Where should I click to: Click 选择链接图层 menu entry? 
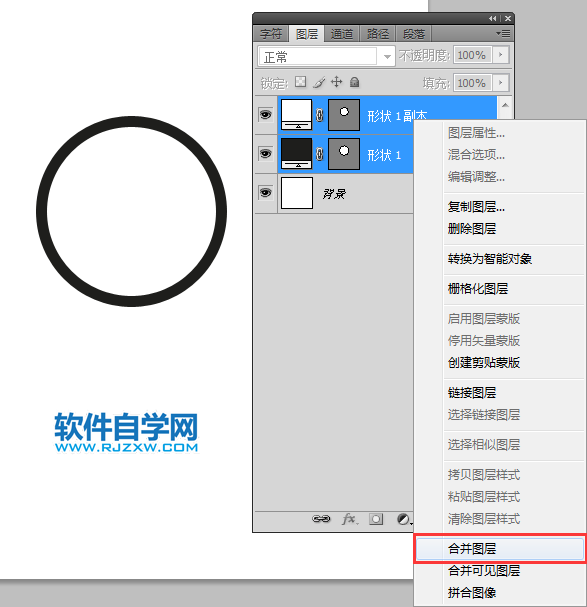tap(500, 415)
